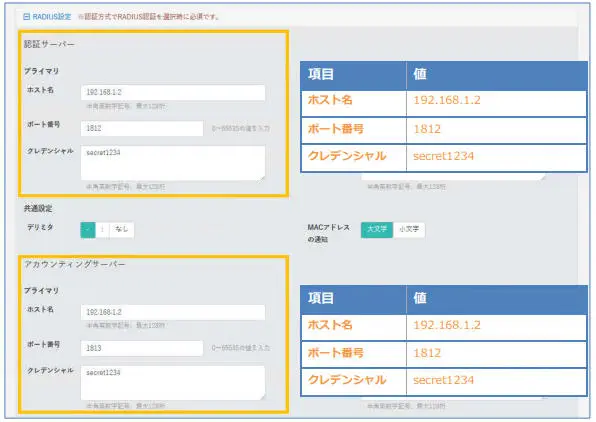Screen dimensions: 596x422
Task: Click the 値 header of lower table
Action: pyautogui.click(x=420, y=298)
